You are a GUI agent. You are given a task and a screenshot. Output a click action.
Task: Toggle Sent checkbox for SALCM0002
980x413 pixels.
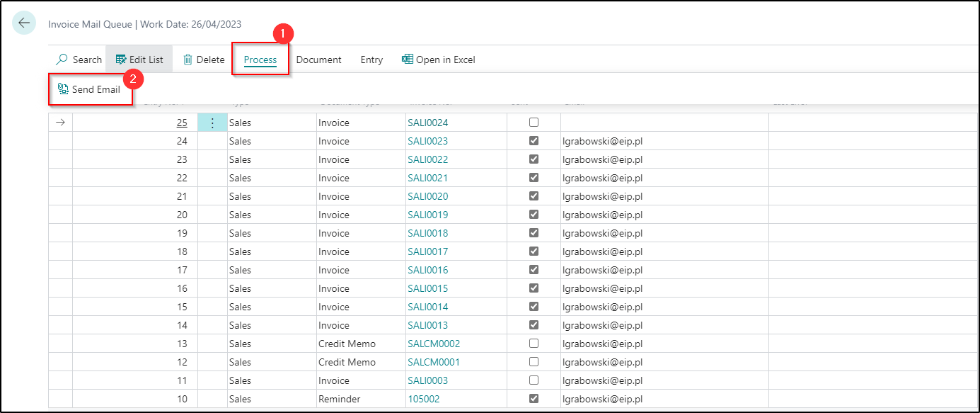534,344
